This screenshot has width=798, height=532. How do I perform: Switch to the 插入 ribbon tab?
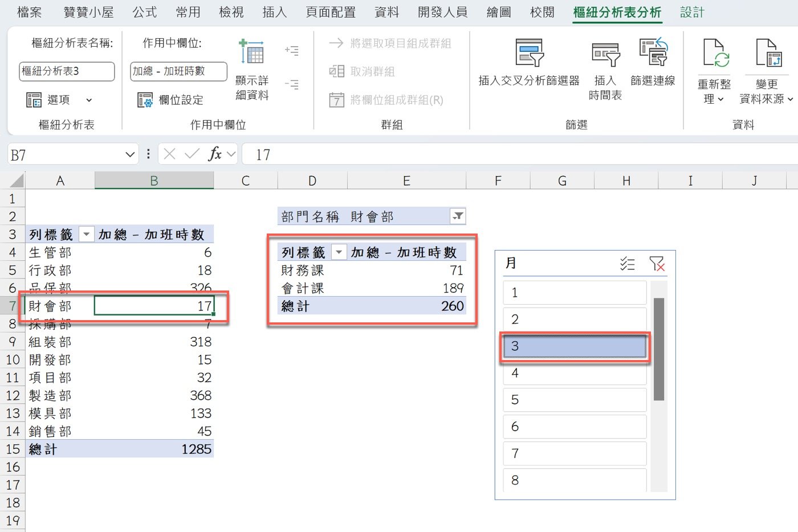[x=274, y=12]
